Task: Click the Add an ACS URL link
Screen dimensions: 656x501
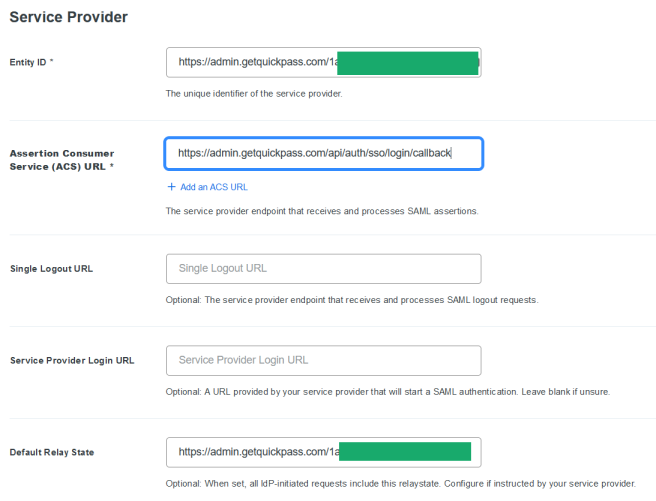Action: [x=213, y=187]
